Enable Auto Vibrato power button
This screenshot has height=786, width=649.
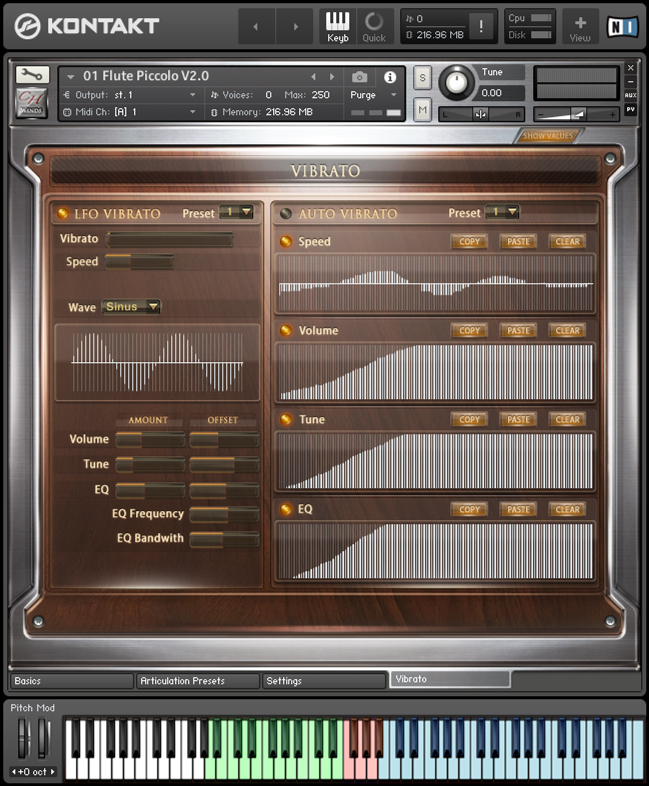pos(286,214)
